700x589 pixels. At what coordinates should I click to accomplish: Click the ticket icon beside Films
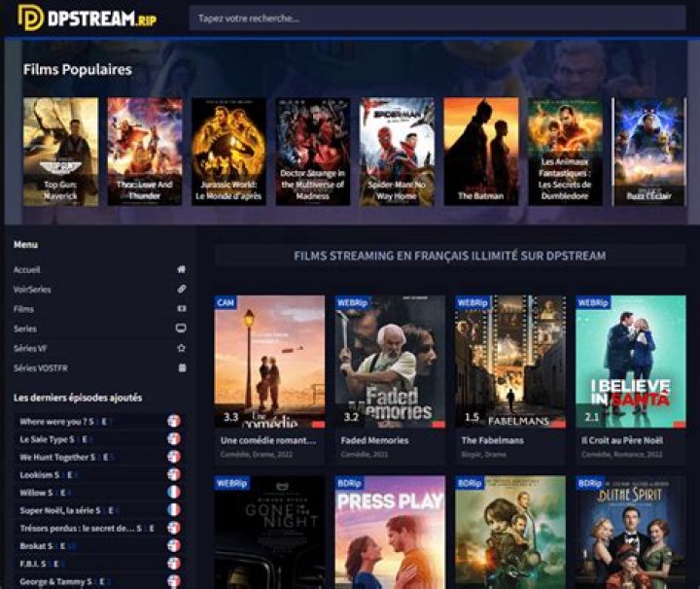pyautogui.click(x=182, y=308)
